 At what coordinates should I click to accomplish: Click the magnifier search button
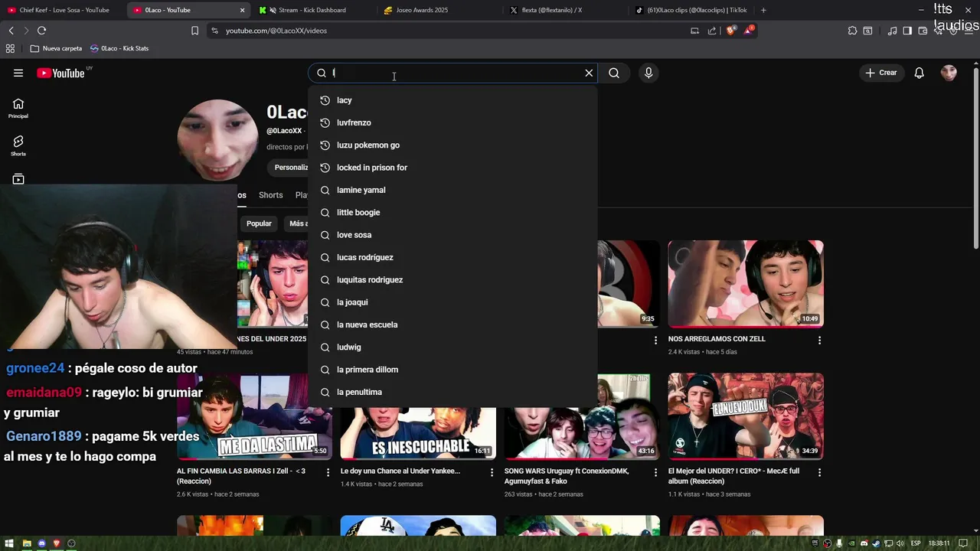[614, 73]
